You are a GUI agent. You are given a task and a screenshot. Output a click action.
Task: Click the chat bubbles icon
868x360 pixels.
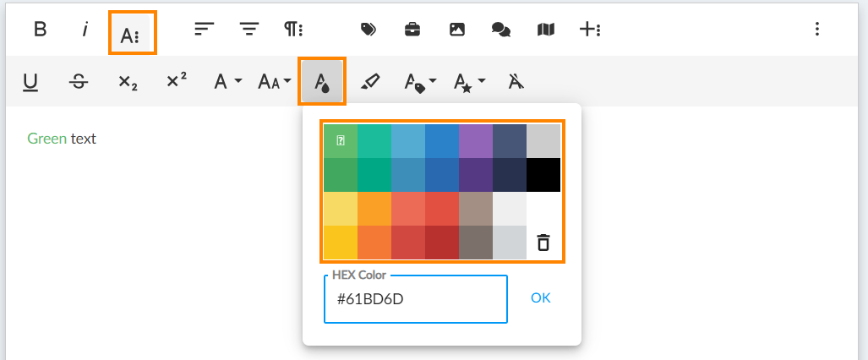pyautogui.click(x=501, y=30)
